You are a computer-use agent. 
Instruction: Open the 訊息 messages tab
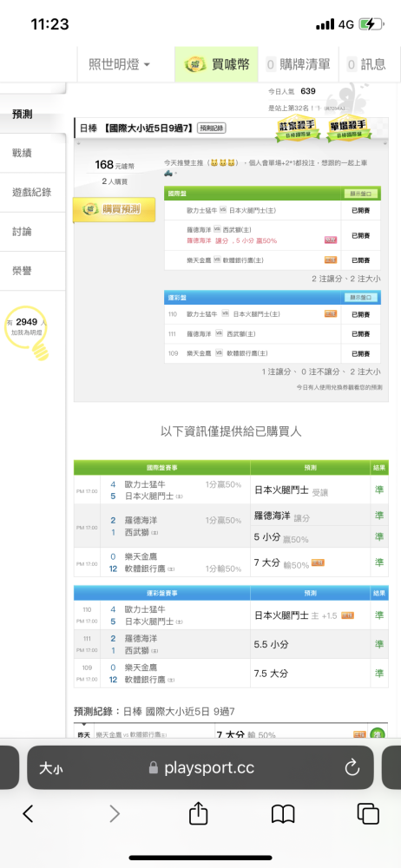(x=366, y=64)
